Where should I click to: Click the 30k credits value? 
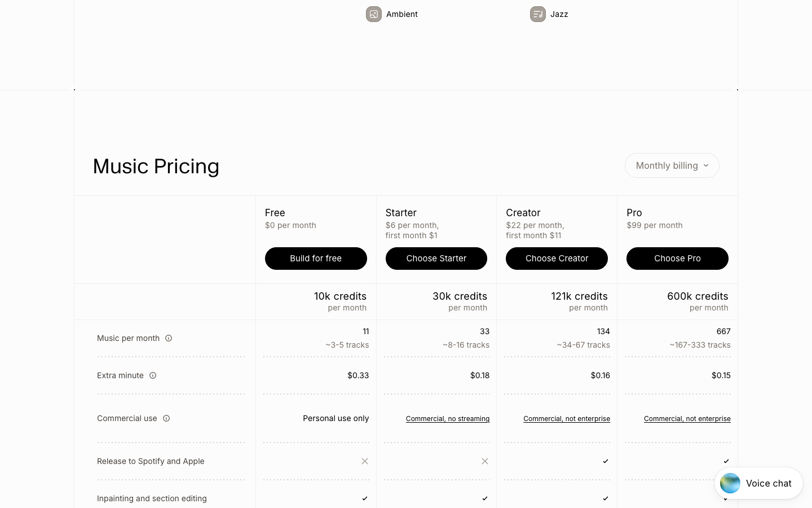460,296
